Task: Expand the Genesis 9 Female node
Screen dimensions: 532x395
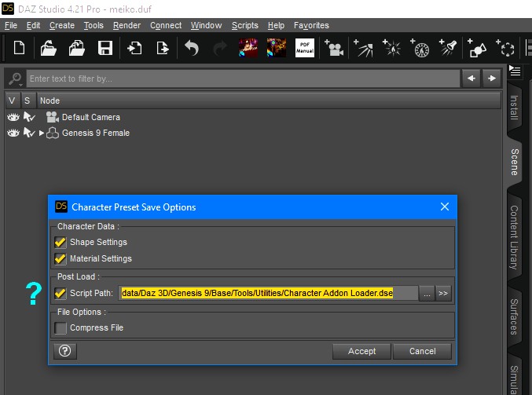Action: click(42, 133)
